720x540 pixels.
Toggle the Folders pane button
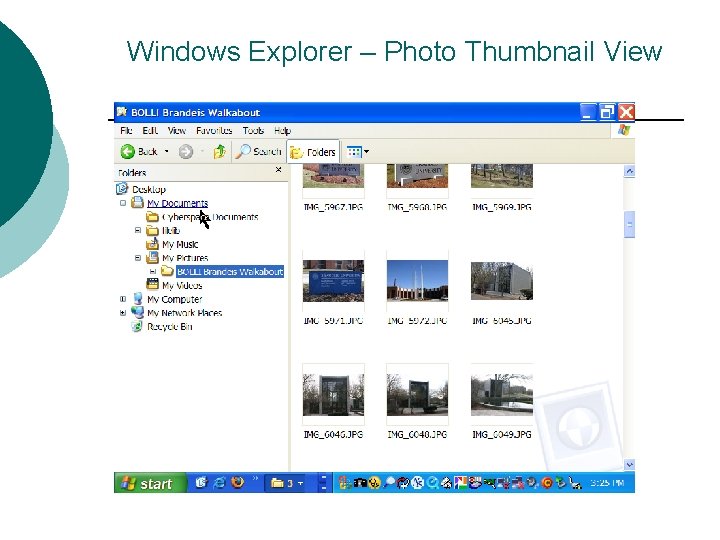click(x=313, y=152)
